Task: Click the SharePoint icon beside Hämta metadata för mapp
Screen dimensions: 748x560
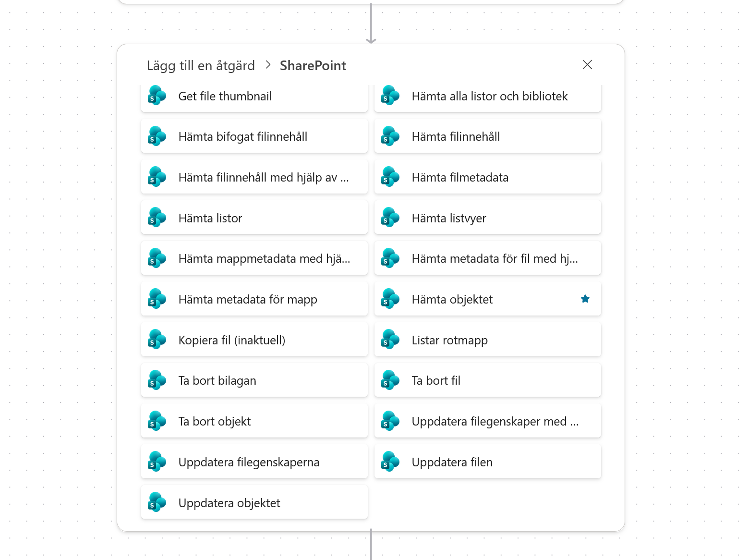Action: (x=157, y=299)
